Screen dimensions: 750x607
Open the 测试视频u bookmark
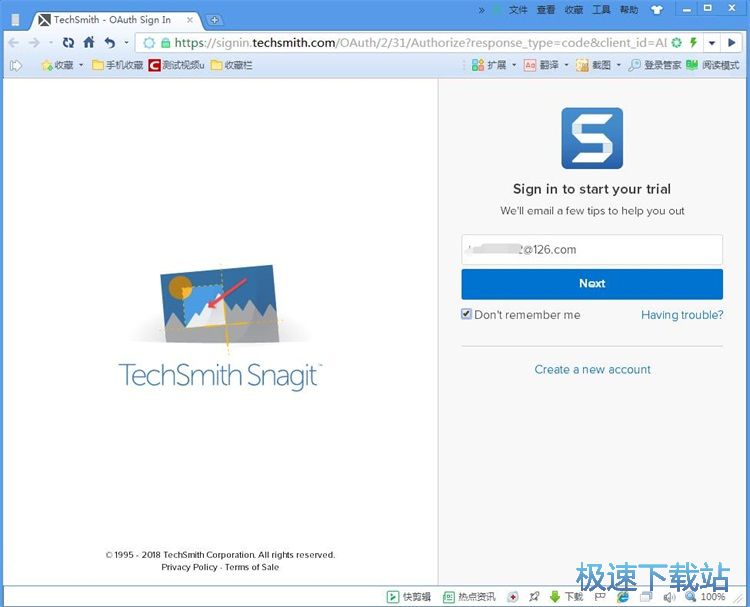pos(176,65)
